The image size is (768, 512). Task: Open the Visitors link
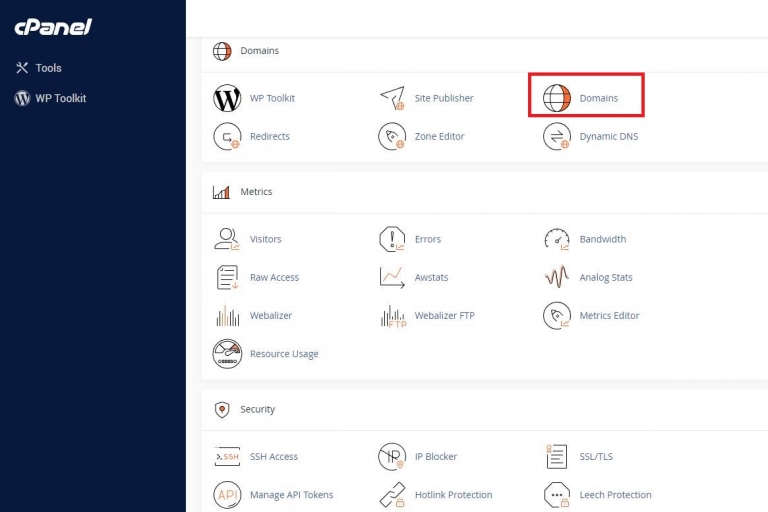[265, 239]
